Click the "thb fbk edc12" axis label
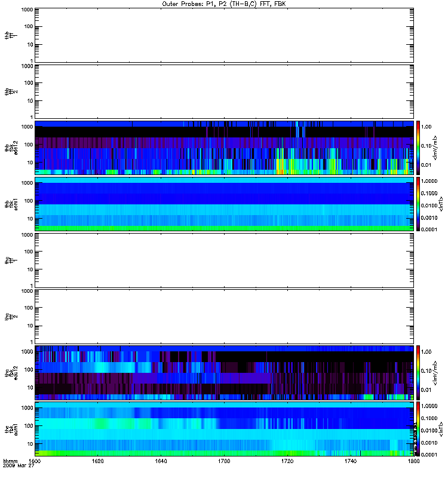The image size is (448, 478). point(11,148)
